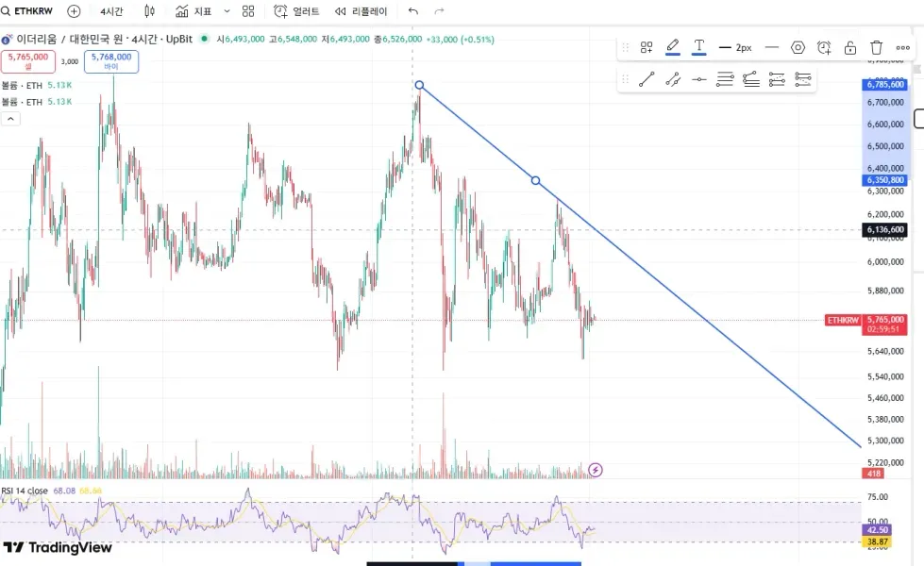The image size is (924, 566).
Task: Click the drag handle of the favorites tools toolbar
Action: (x=626, y=79)
